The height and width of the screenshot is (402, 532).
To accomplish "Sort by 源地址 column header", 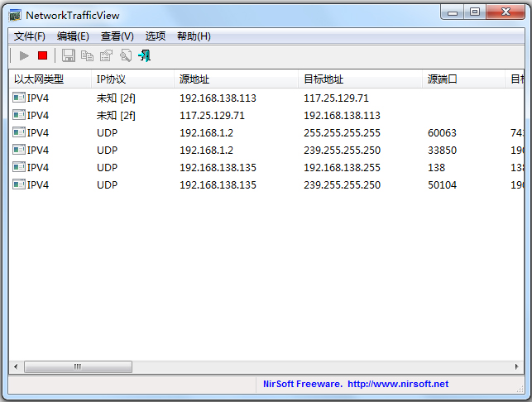I will click(x=236, y=79).
